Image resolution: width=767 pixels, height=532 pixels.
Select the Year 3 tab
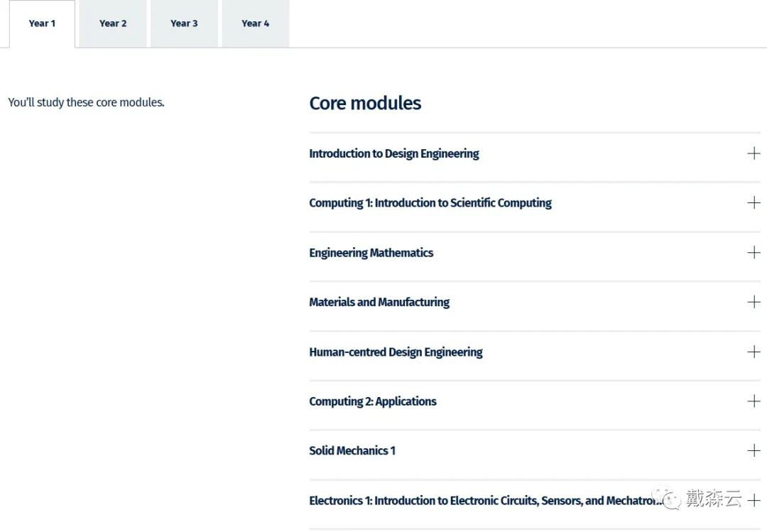coord(184,23)
